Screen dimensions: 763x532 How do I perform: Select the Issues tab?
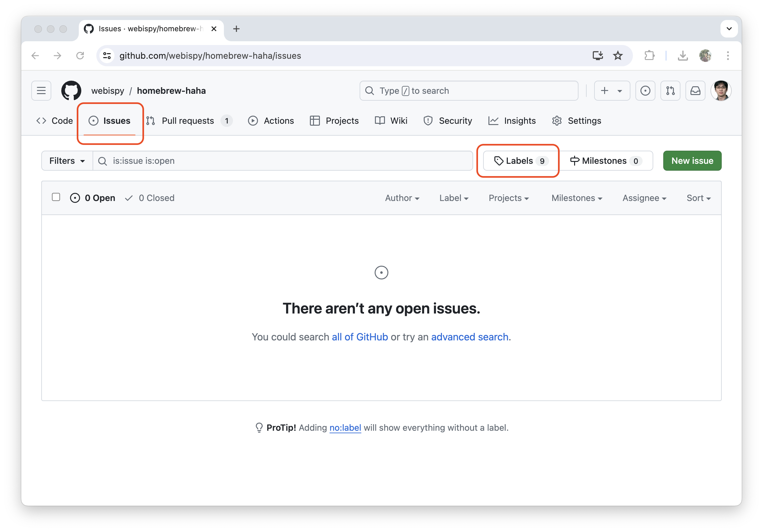110,121
